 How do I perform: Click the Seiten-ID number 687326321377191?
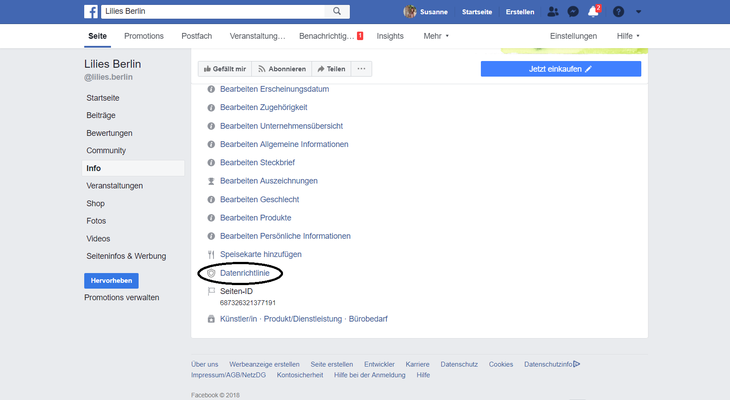(248, 303)
